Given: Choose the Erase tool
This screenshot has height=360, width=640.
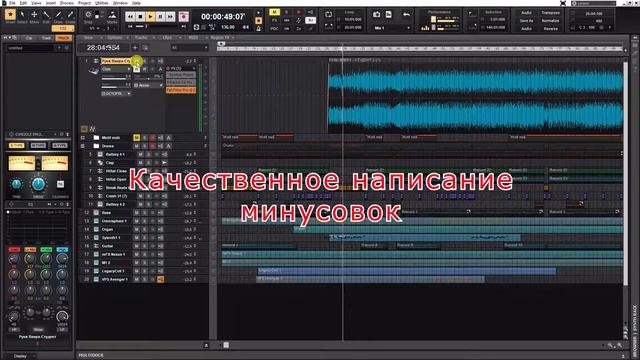Looking at the screenshot, I should [x=70, y=16].
